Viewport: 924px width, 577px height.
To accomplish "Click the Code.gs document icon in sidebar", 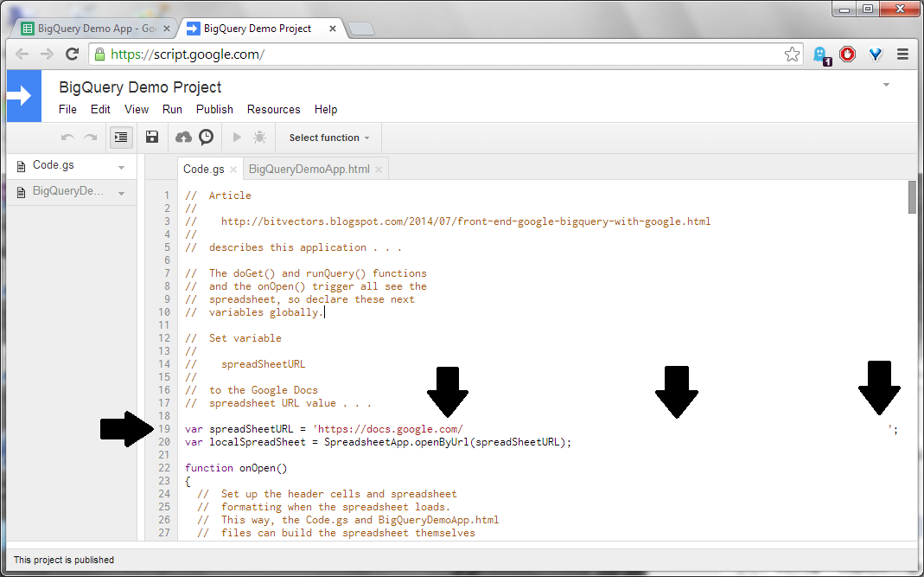I will click(x=19, y=164).
